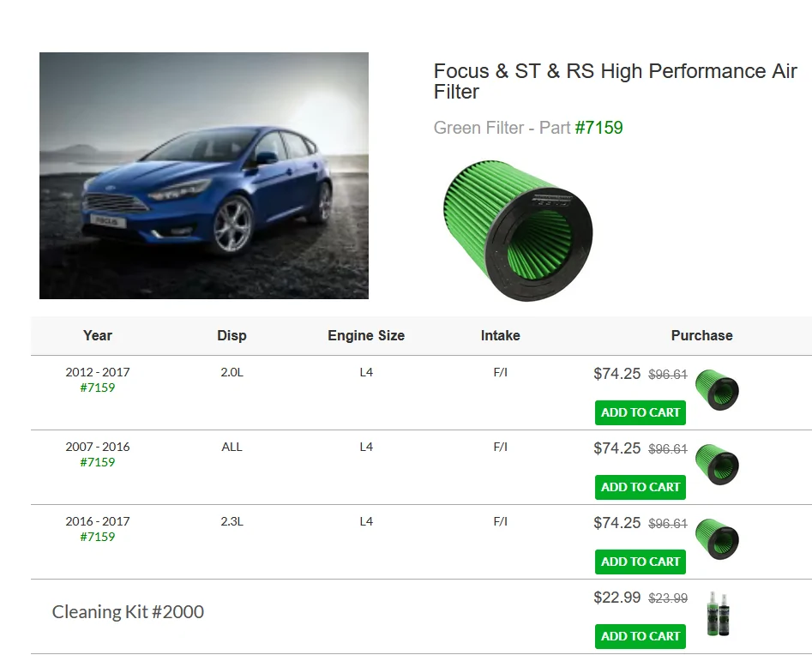The height and width of the screenshot is (655, 812).
Task: Click the Purchase column header
Action: tap(701, 335)
